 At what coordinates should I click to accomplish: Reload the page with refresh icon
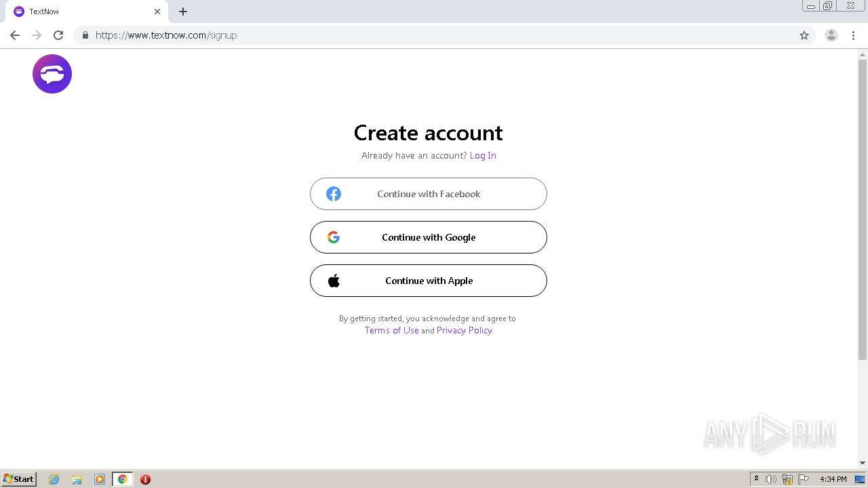coord(58,35)
